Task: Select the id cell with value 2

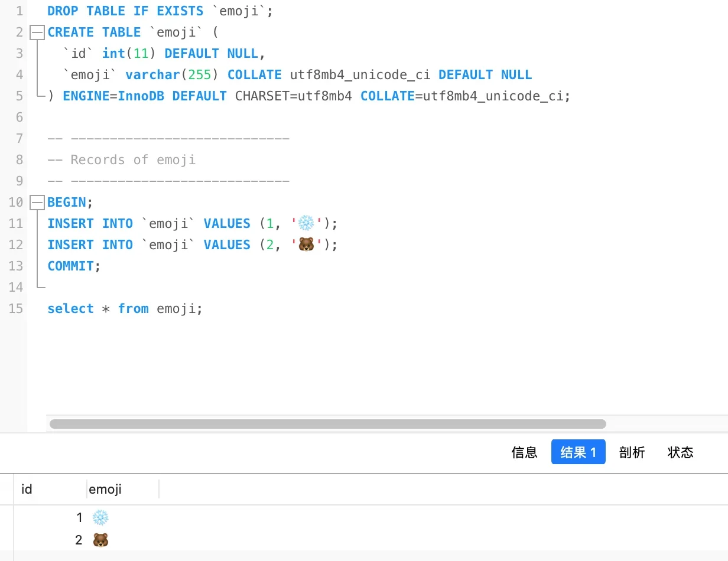Action: [50, 540]
